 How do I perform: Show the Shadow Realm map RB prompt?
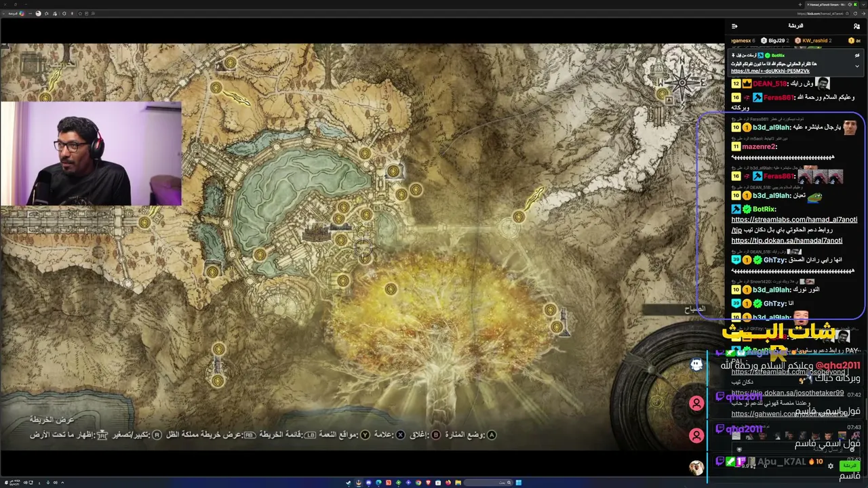coord(210,434)
